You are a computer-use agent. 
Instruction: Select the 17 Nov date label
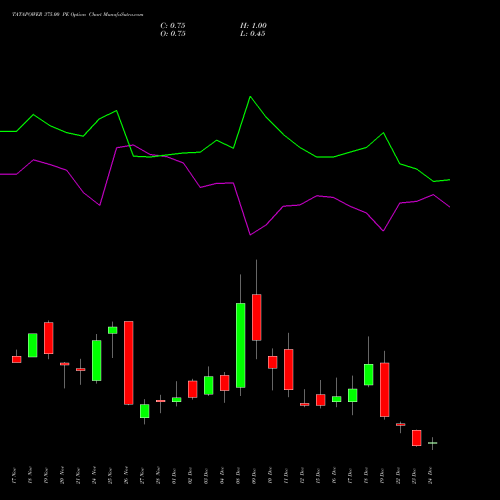click(14, 476)
